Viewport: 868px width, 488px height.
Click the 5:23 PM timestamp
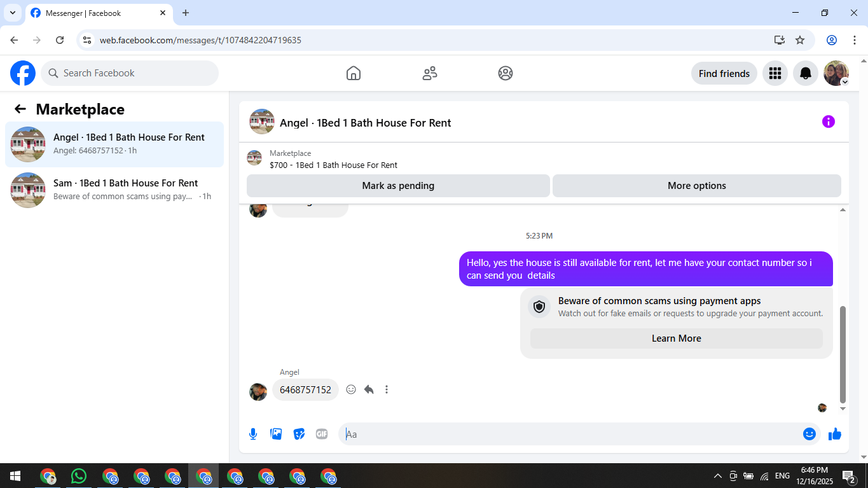539,236
